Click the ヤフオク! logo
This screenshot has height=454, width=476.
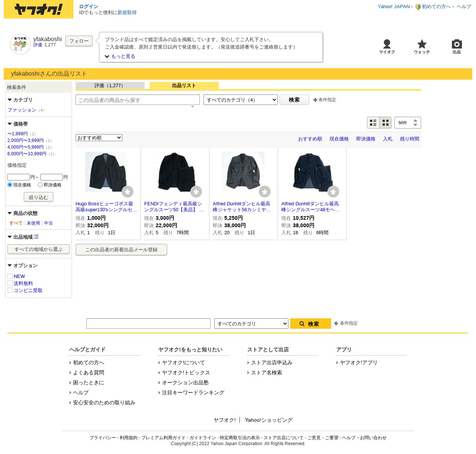point(39,9)
